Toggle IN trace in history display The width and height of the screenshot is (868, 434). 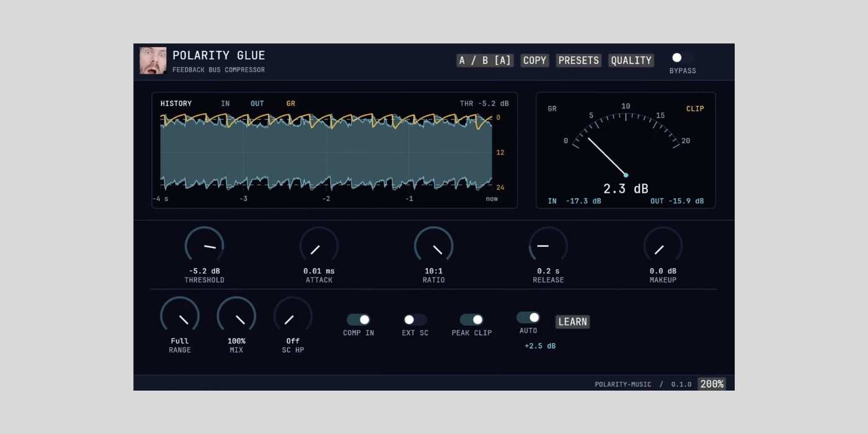[x=225, y=104]
